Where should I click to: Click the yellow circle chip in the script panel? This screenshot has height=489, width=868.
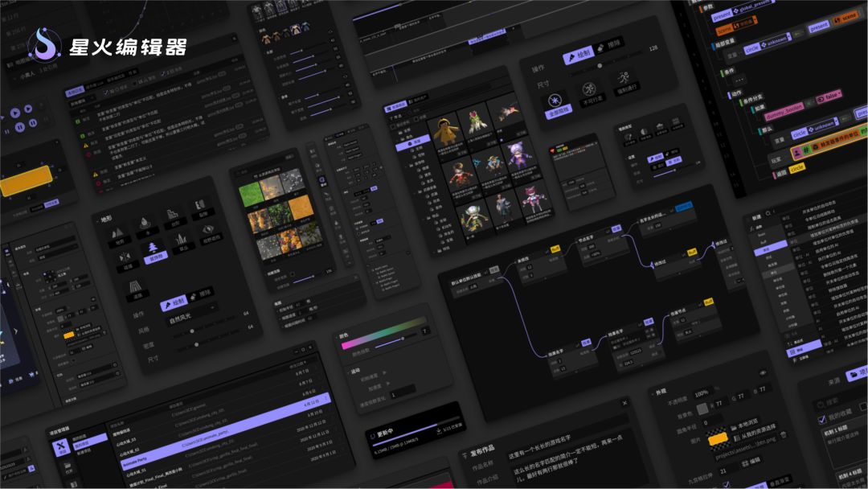796,168
